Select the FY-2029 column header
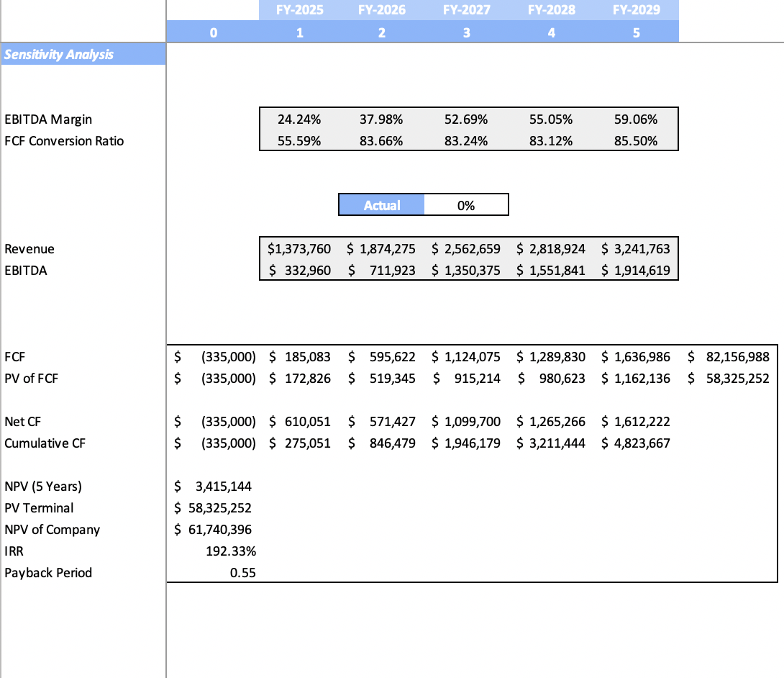The image size is (784, 678). pos(636,9)
